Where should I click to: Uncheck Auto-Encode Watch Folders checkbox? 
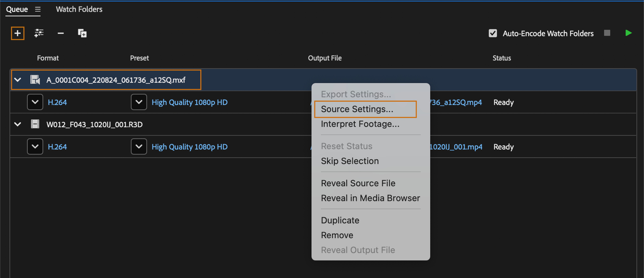[493, 33]
